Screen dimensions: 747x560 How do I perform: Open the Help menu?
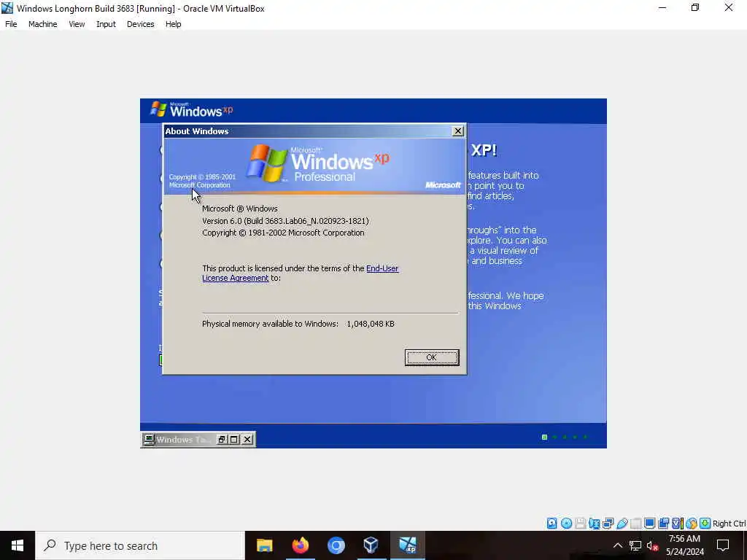(x=174, y=24)
